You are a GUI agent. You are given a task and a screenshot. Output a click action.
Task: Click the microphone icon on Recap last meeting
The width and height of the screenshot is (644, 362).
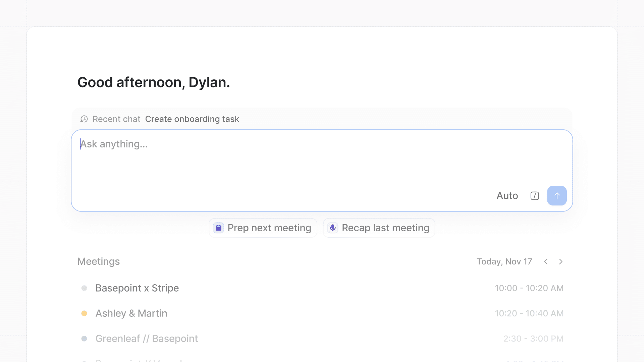tap(332, 228)
